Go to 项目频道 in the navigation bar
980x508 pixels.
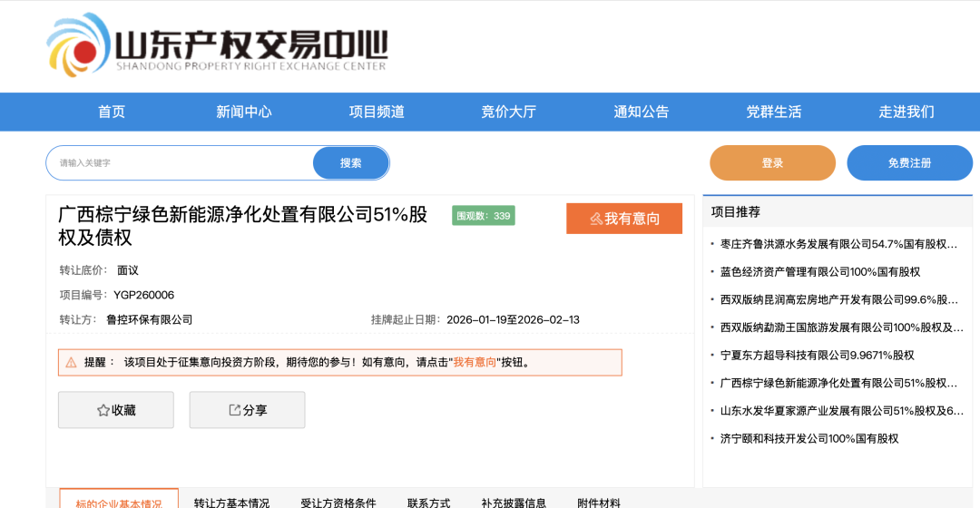[377, 112]
